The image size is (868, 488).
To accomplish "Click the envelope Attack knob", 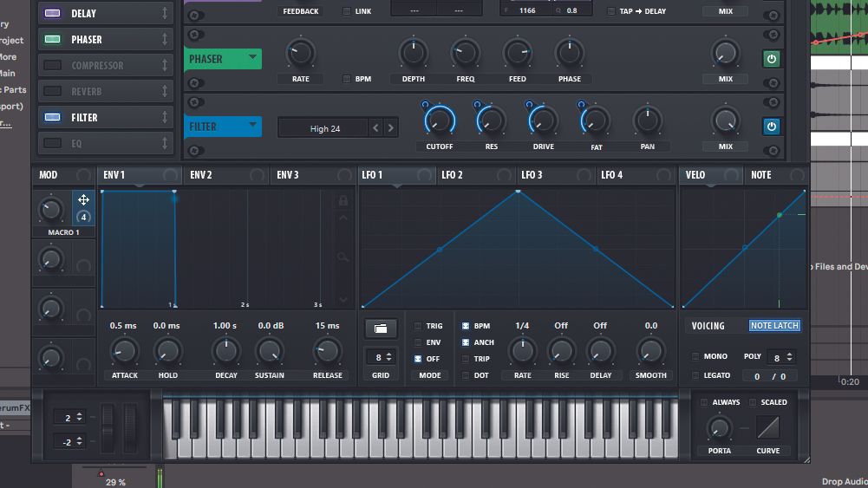I will click(x=124, y=351).
